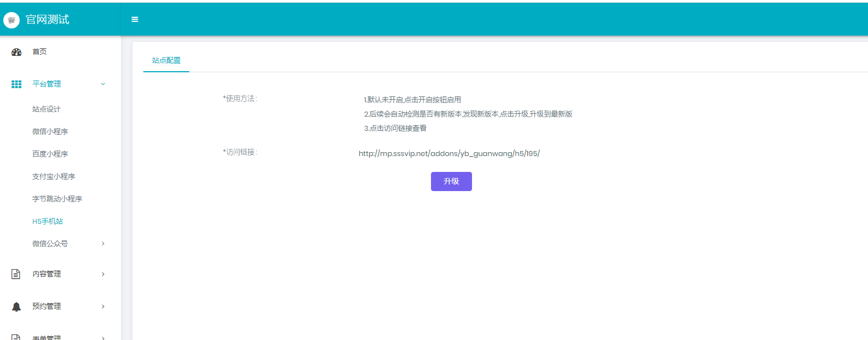The width and height of the screenshot is (868, 340).
Task: Click the grid icon beside 平台管理
Action: pos(16,84)
